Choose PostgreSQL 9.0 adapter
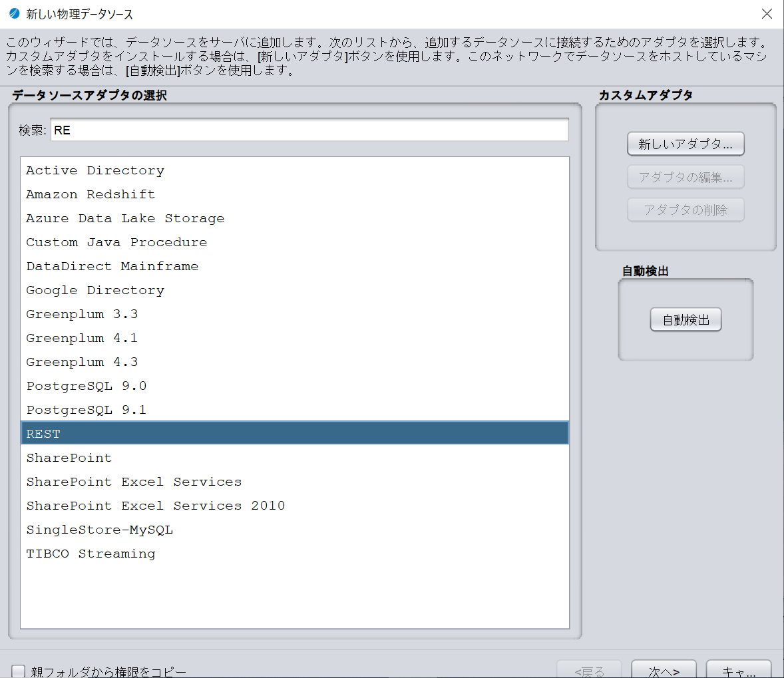Screen dimensions: 784x678 point(295,387)
